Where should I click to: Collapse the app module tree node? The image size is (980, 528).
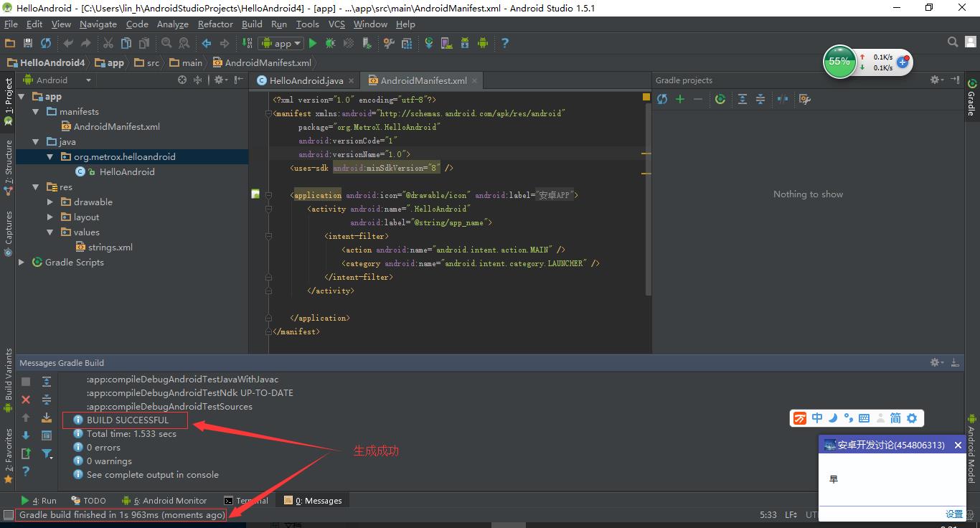[22, 97]
